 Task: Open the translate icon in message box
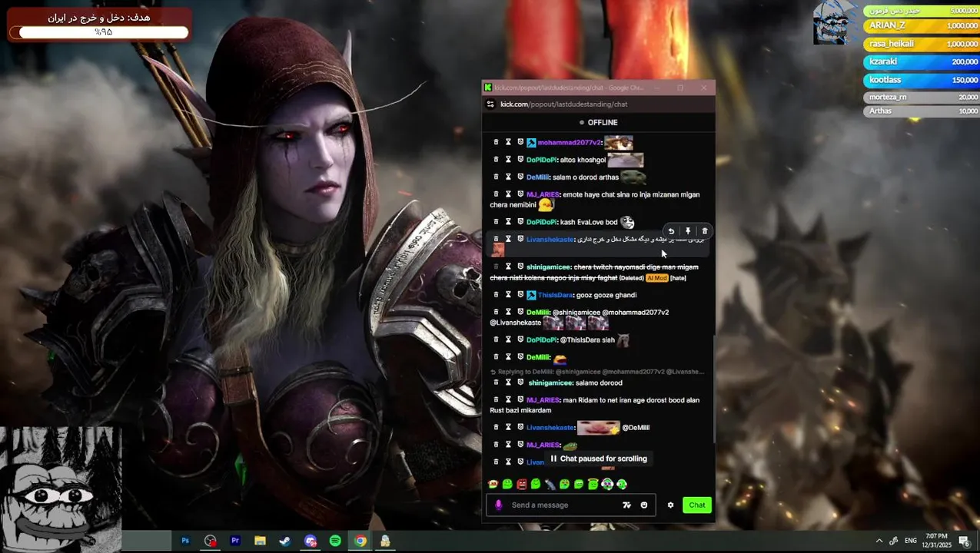(626, 505)
